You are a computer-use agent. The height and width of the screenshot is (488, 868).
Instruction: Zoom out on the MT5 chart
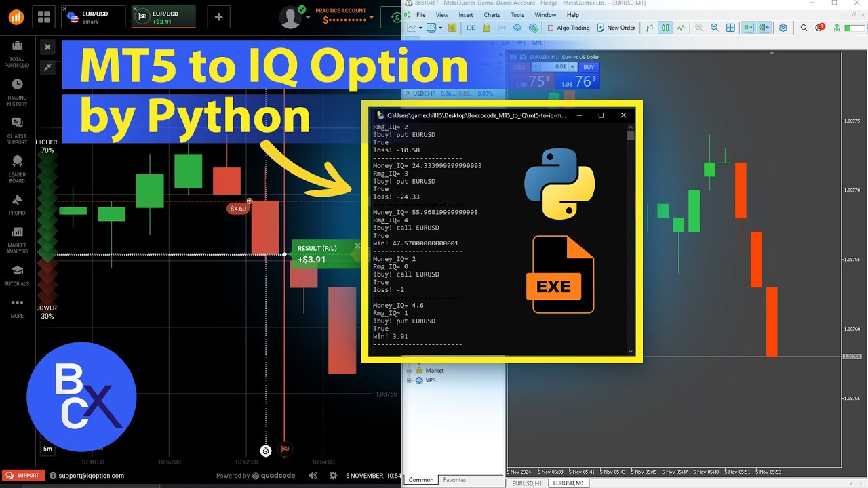[715, 28]
